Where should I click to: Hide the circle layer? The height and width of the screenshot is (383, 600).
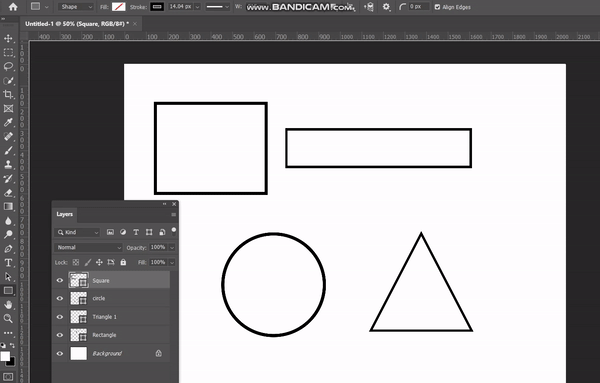tap(60, 298)
